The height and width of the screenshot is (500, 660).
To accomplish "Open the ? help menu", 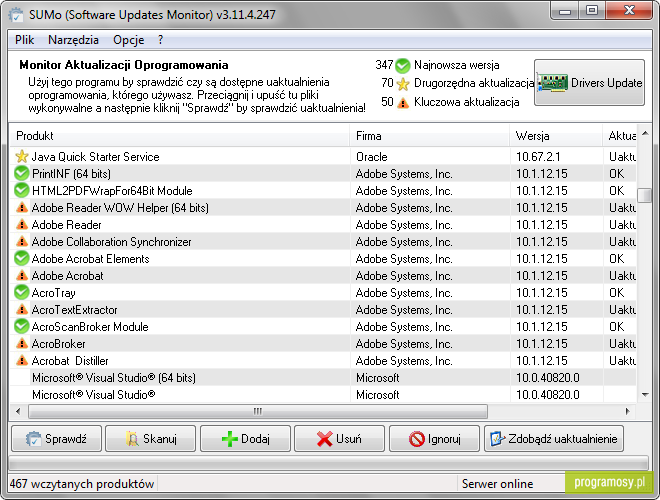I will (160, 40).
